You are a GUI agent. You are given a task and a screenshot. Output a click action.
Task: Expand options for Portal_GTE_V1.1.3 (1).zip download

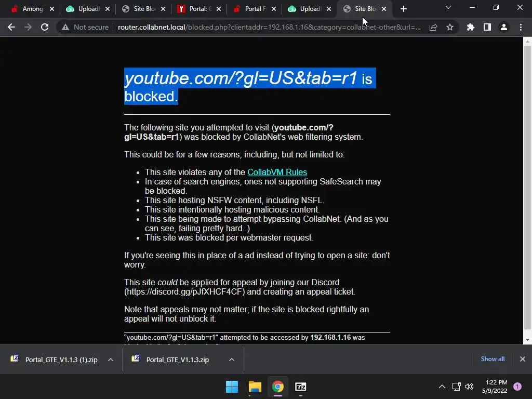[x=111, y=360]
